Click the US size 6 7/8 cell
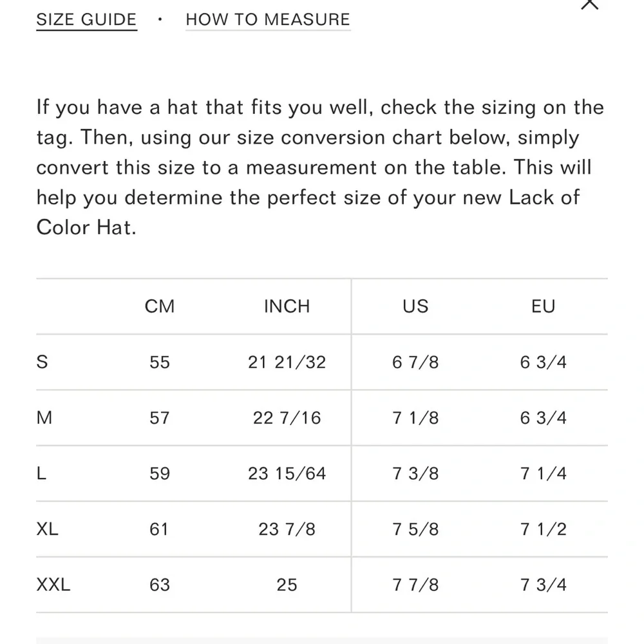Image resolution: width=644 pixels, height=644 pixels. (x=415, y=362)
